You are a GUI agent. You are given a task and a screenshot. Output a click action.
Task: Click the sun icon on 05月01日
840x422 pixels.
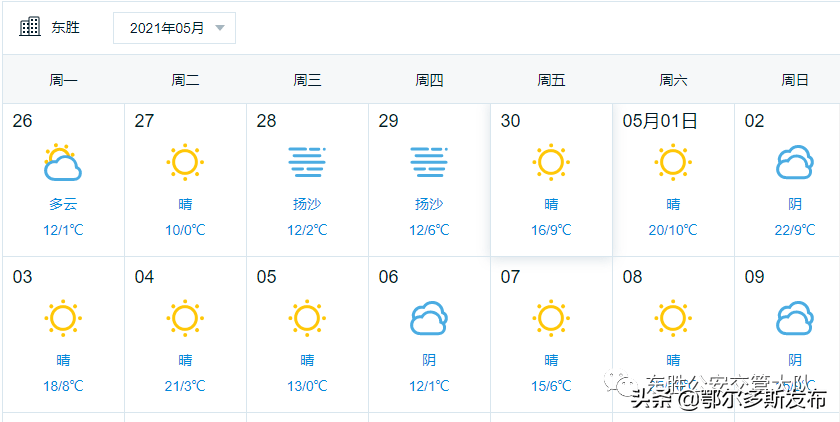pos(673,162)
